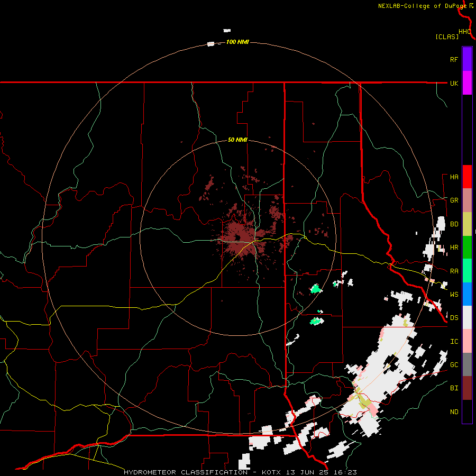
Task: Click the RF purple legend swatch
Action: (x=467, y=59)
